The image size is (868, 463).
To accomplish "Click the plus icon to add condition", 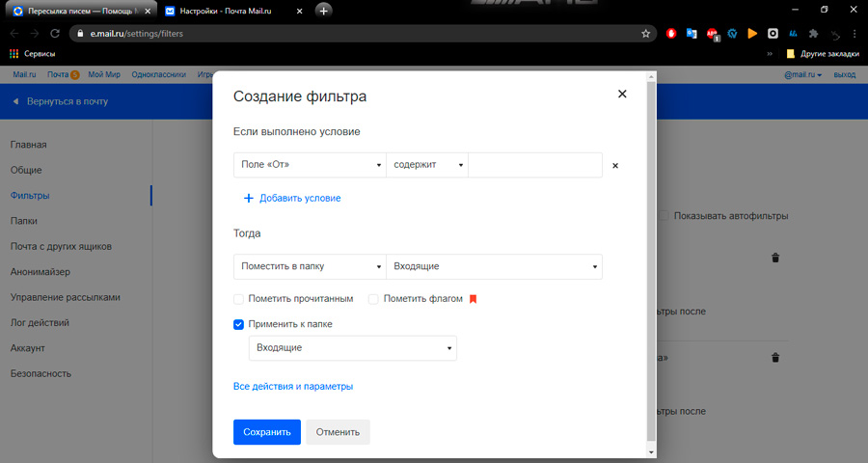I will point(248,198).
